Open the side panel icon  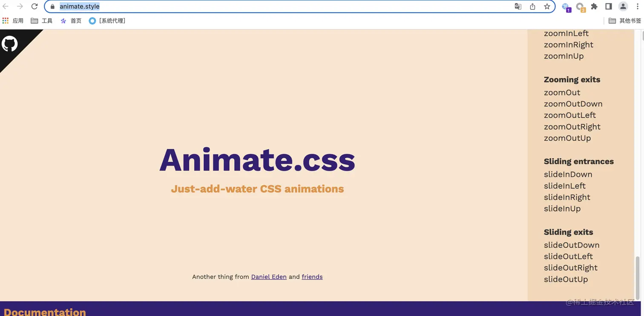(609, 6)
